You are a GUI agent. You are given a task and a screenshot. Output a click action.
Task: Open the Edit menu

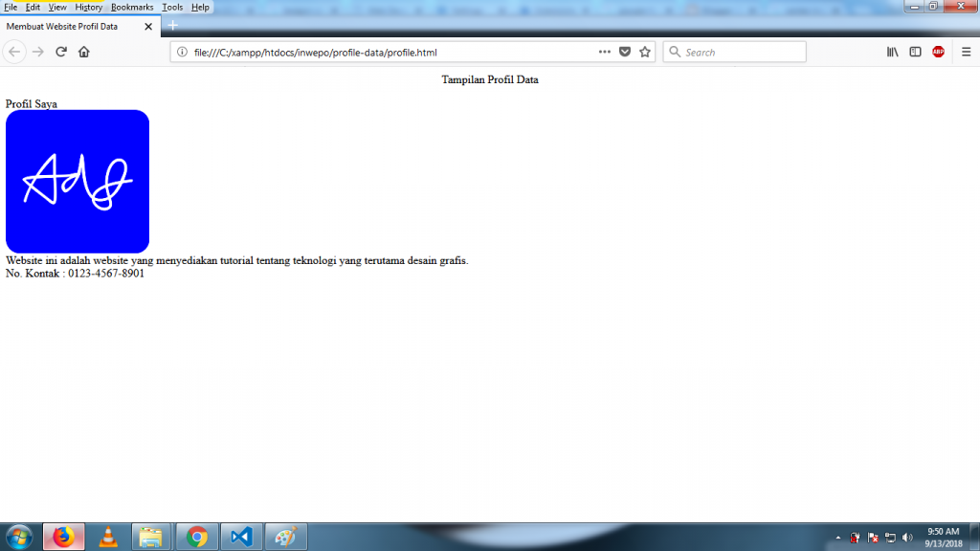[33, 7]
